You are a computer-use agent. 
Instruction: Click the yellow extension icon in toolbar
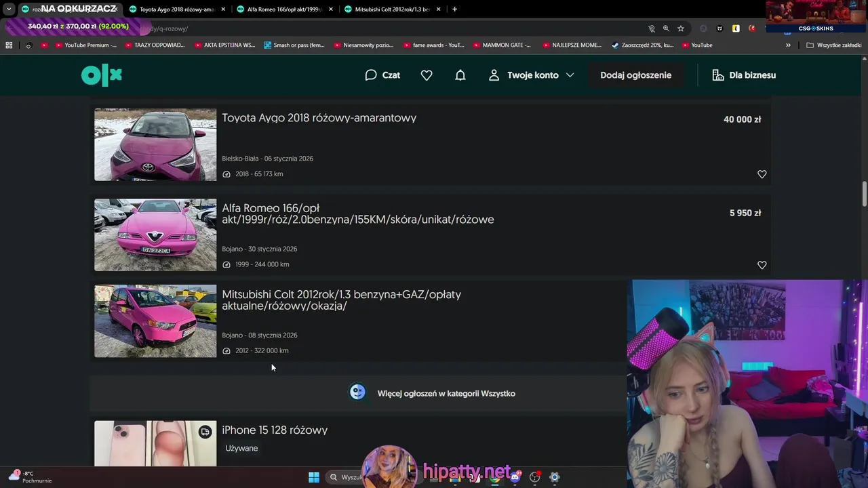pos(736,28)
